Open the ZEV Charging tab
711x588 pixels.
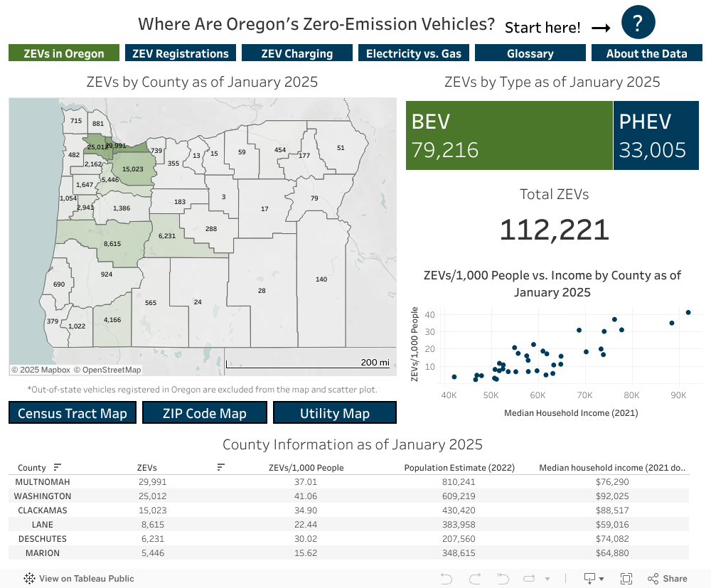coord(296,53)
